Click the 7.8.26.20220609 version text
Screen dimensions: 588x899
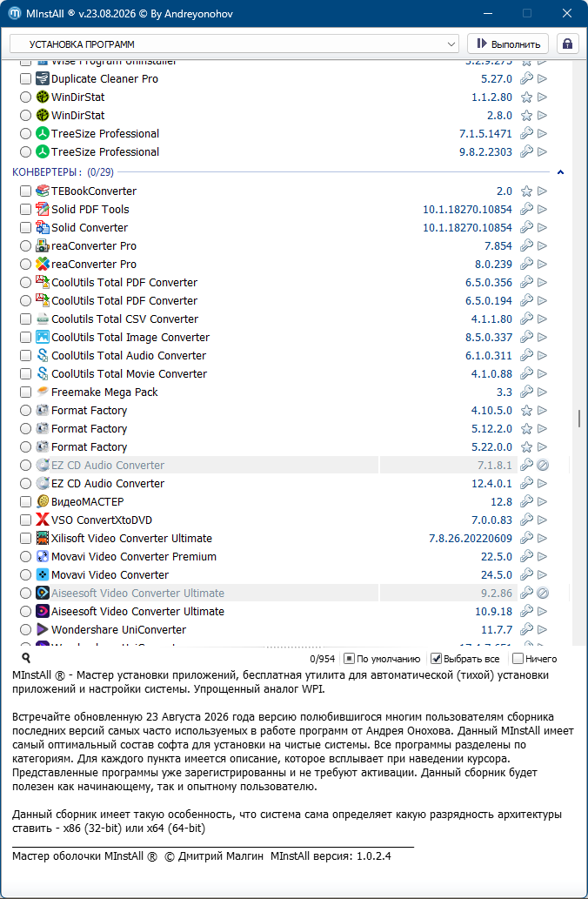coord(471,539)
